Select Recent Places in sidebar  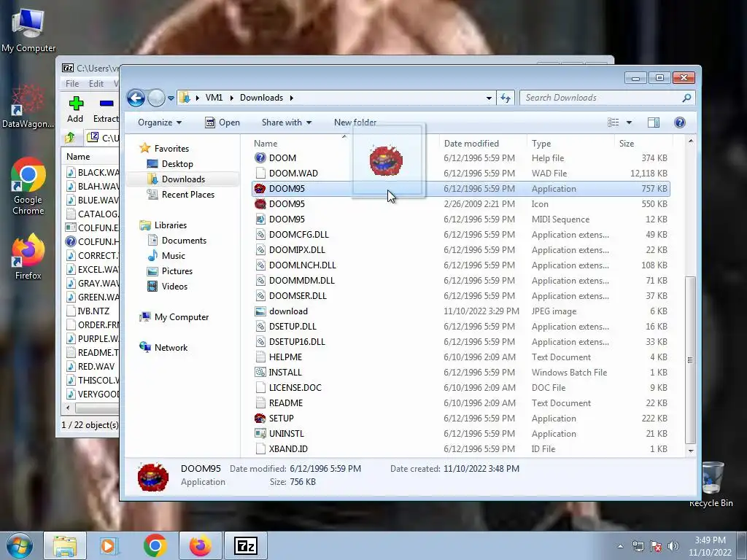tap(187, 194)
